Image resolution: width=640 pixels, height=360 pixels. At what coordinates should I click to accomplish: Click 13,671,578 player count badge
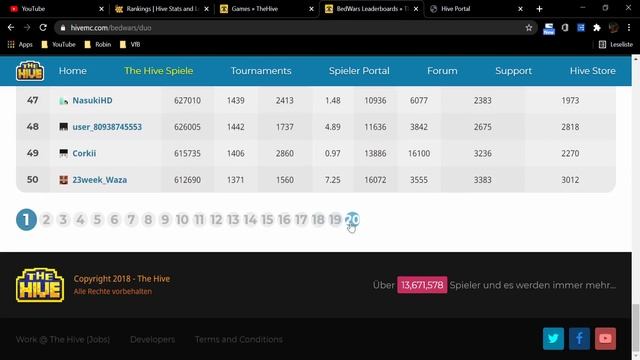click(422, 285)
